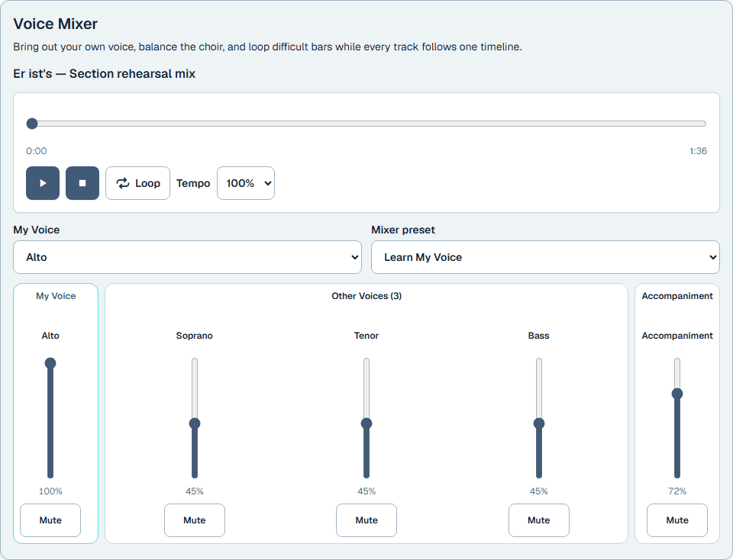Click the Bass volume slider handle

click(539, 423)
